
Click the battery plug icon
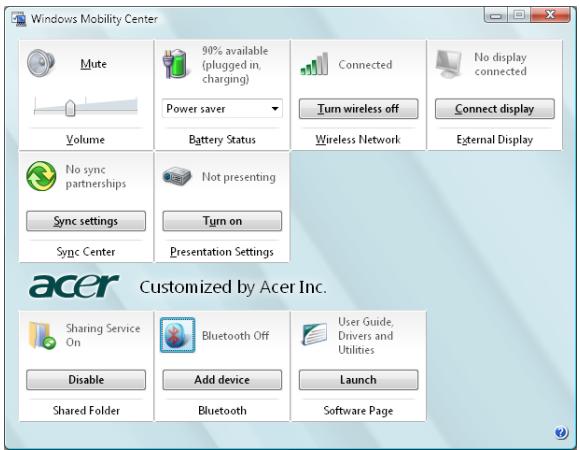point(175,64)
